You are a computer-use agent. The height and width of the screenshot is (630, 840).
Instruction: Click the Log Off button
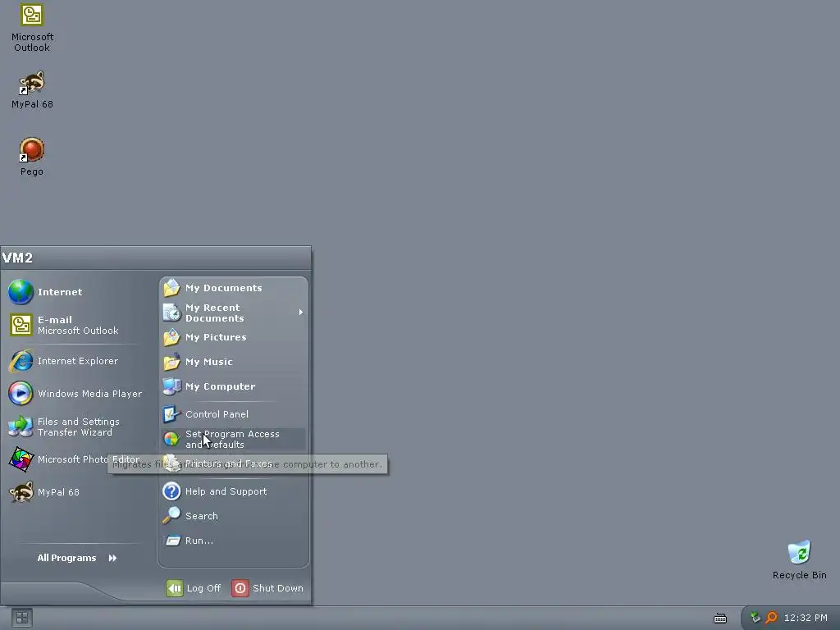point(194,588)
